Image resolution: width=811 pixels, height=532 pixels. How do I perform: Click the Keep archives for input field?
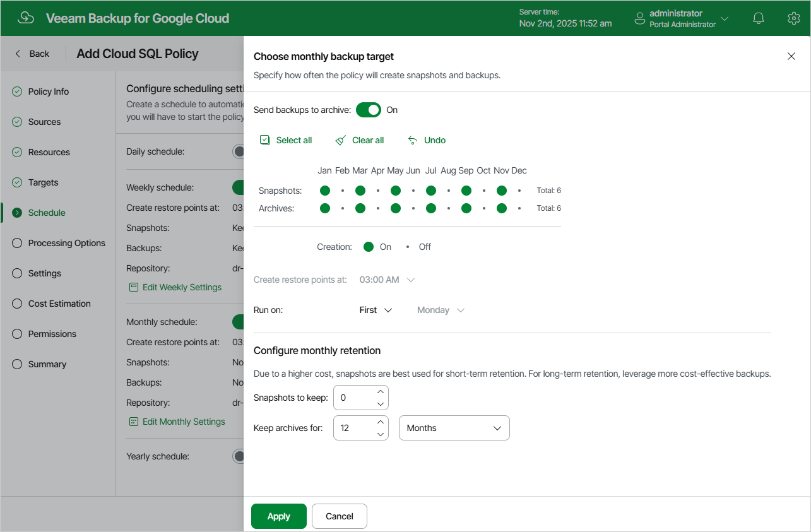click(361, 428)
